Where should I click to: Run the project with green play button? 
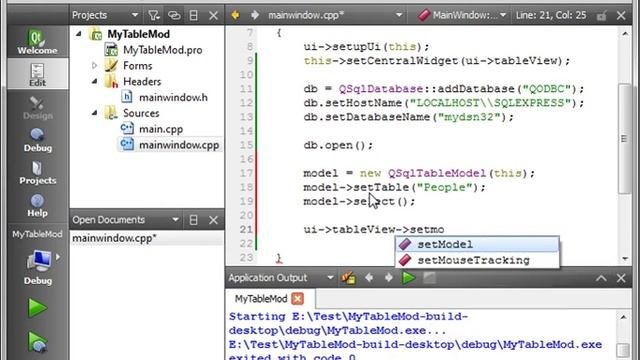coord(38,308)
